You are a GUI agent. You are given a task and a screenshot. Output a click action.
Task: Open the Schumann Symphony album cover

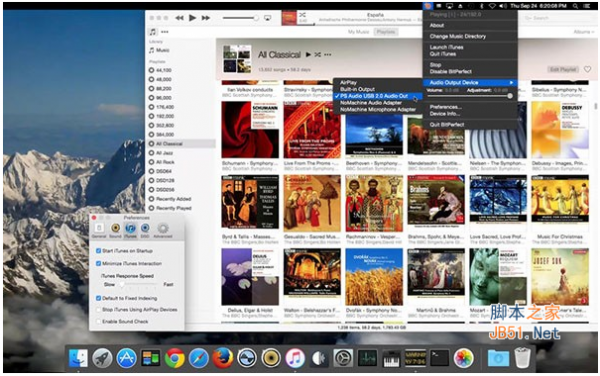[x=250, y=130]
